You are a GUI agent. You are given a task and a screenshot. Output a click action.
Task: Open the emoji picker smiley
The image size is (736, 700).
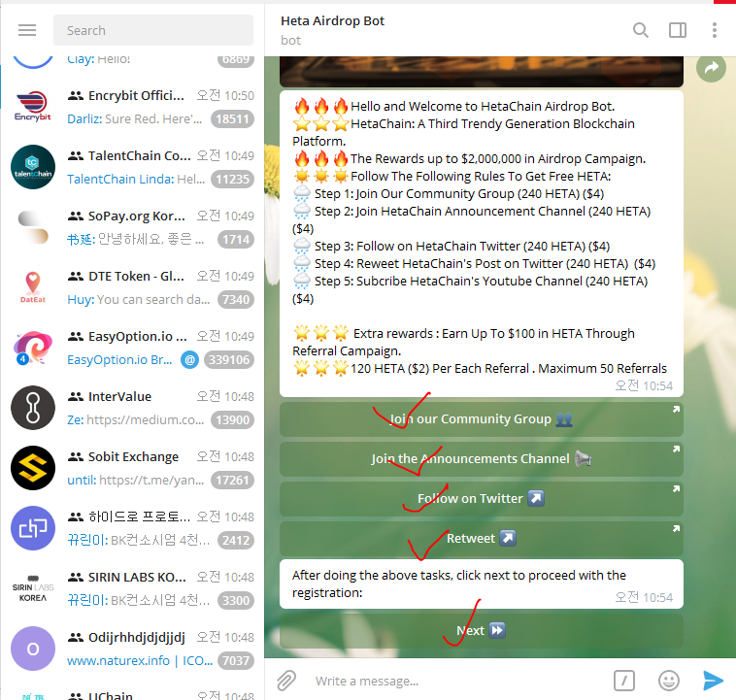(x=668, y=681)
